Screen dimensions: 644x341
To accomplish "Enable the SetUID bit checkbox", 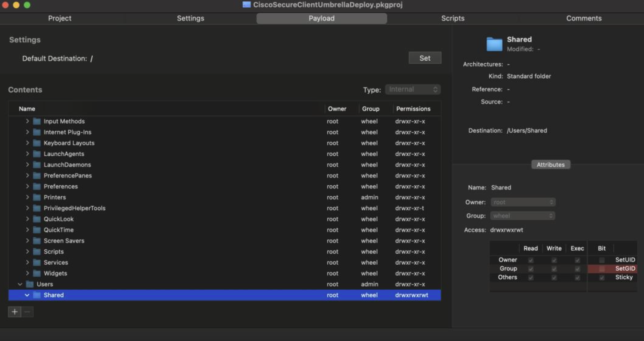I will point(602,260).
